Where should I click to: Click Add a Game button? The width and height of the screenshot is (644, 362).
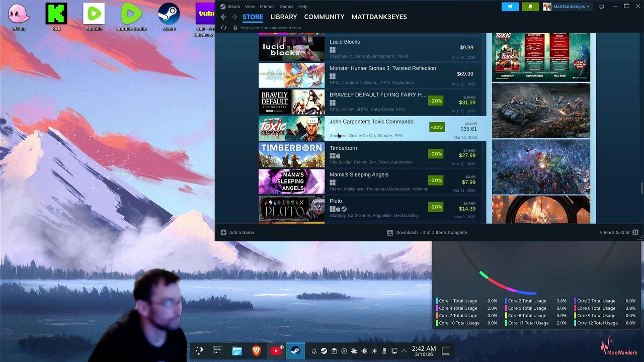[x=237, y=232]
